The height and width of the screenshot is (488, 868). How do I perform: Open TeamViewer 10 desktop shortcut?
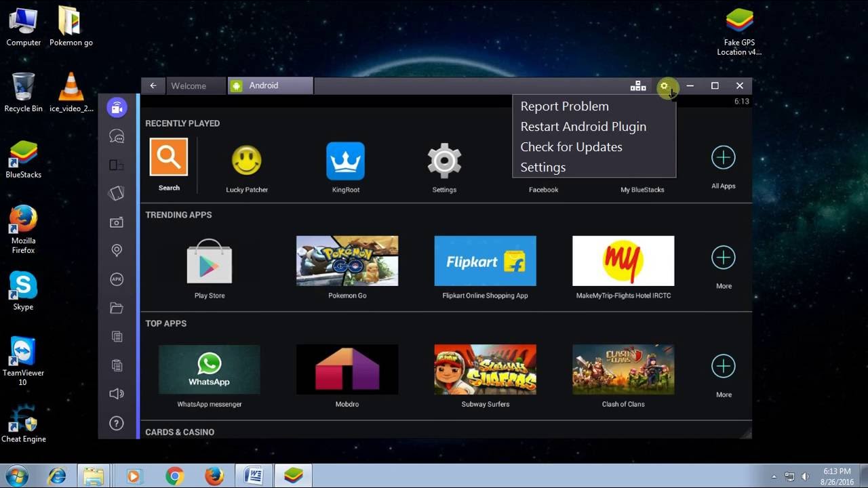[24, 361]
